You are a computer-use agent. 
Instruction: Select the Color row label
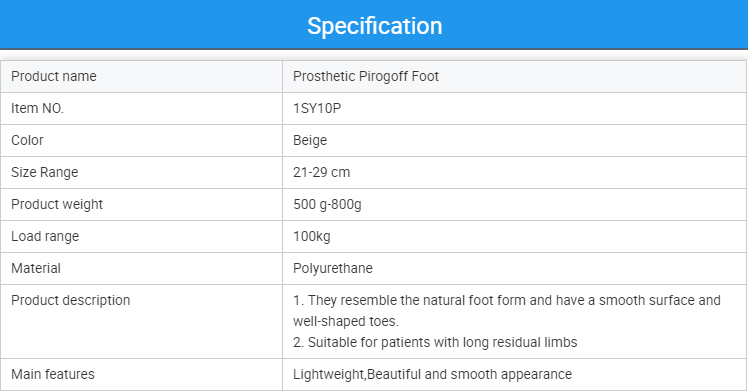point(27,140)
